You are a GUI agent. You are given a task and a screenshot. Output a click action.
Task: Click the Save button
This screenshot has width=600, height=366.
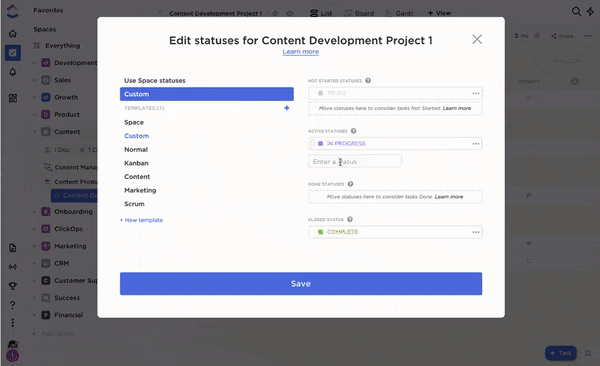coord(301,284)
